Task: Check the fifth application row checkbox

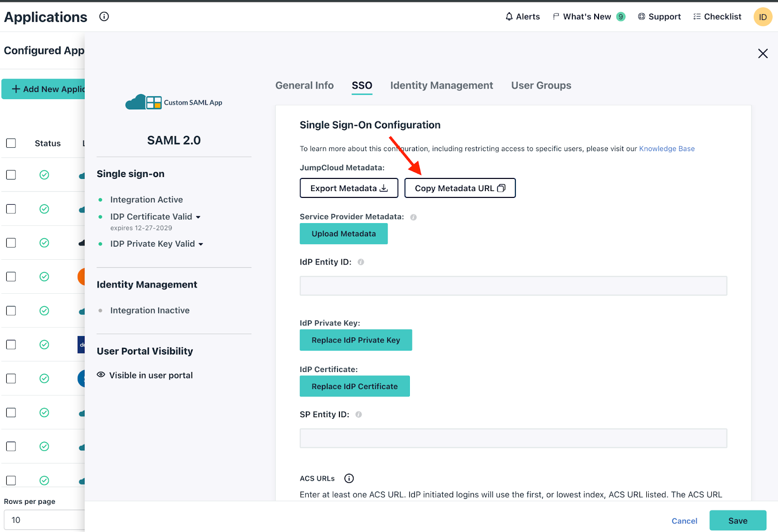Action: [x=11, y=311]
